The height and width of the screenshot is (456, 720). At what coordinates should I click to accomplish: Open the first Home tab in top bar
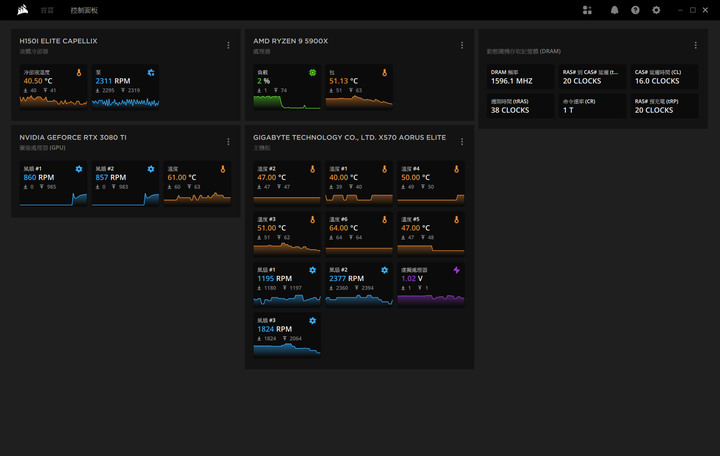[47, 10]
